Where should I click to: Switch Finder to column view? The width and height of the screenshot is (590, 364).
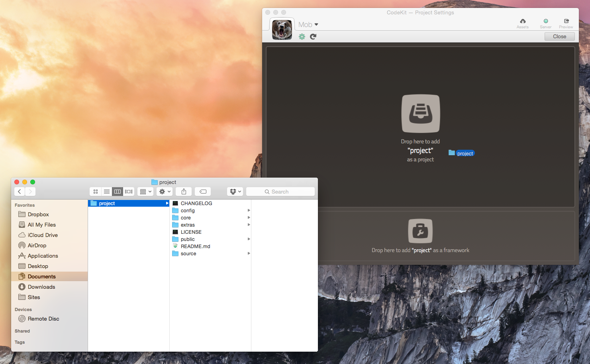pyautogui.click(x=118, y=192)
